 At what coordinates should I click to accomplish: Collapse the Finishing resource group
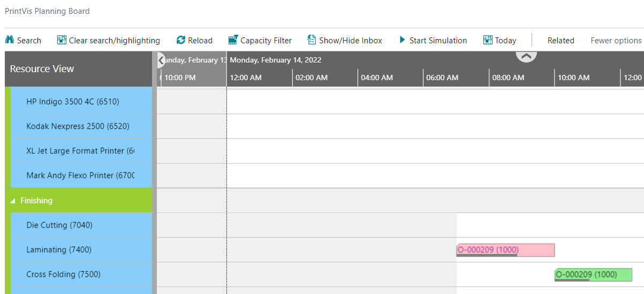click(13, 201)
